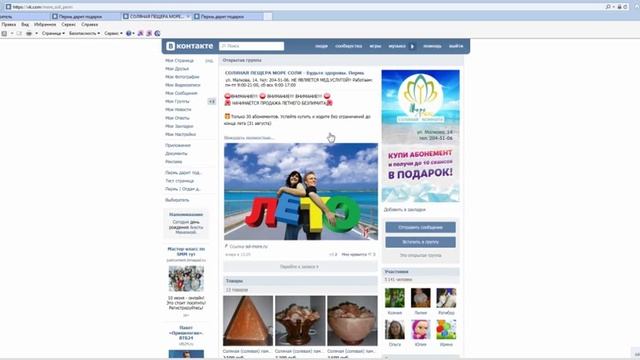Image resolution: width=640 pixels, height=360 pixels.
Task: Click the address bar search magnifier icon
Action: coord(608,7)
